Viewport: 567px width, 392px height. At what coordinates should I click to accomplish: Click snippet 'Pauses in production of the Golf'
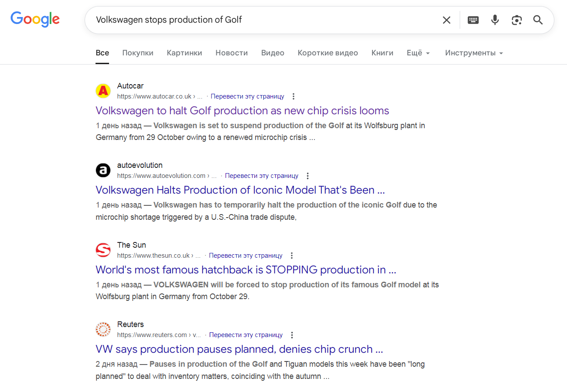pos(208,364)
